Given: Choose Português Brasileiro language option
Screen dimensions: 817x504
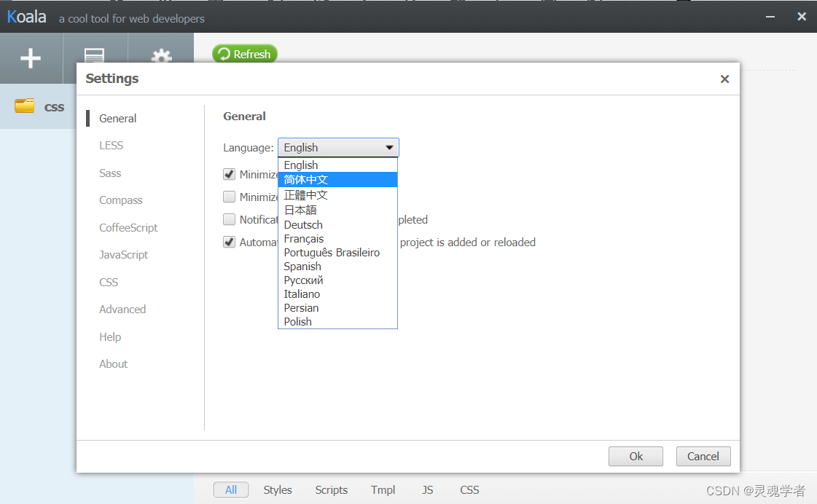Looking at the screenshot, I should 337,253.
